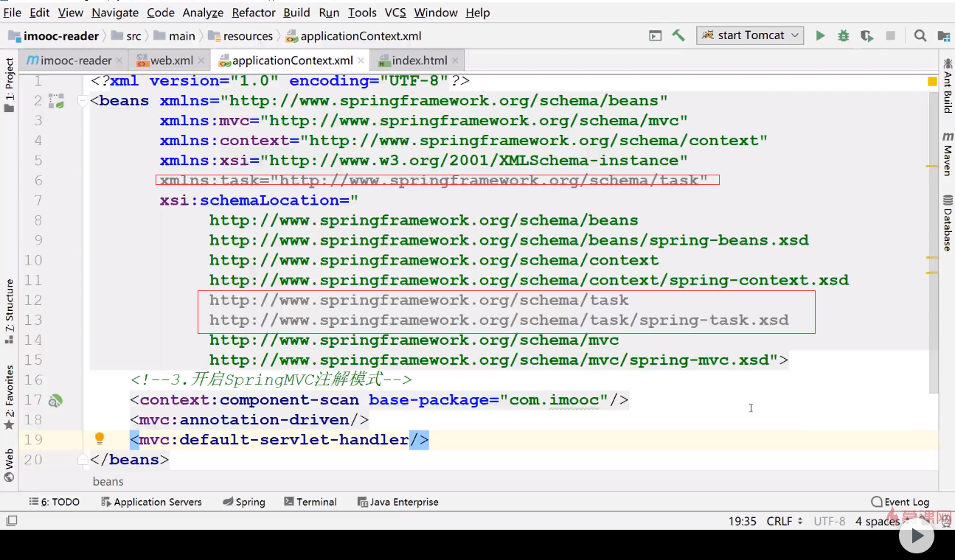The image size is (955, 560).
Task: Click the video play button overlay
Action: (x=917, y=536)
